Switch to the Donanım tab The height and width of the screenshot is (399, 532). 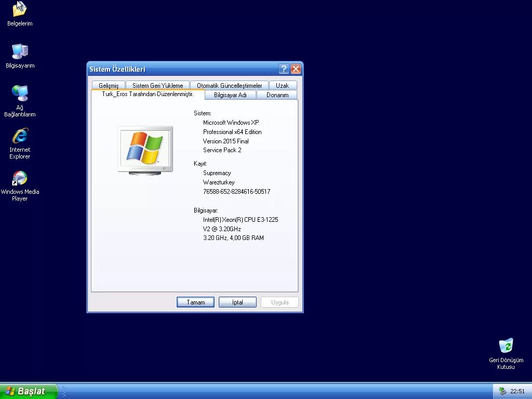[x=277, y=95]
